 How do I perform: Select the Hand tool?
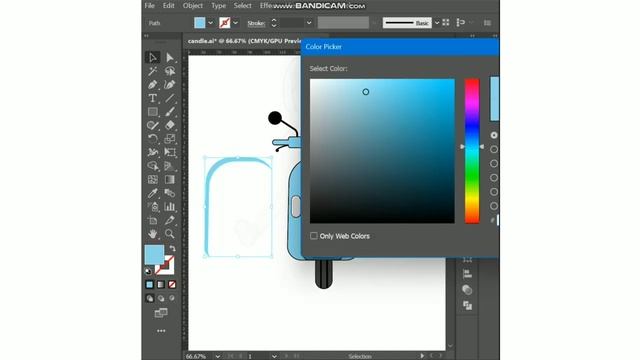click(153, 234)
